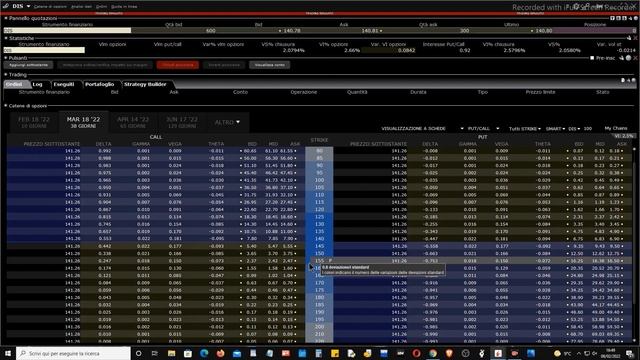This screenshot has height=360, width=640.
Task: Click the Ultimo value 140.80
Action: [x=543, y=31]
